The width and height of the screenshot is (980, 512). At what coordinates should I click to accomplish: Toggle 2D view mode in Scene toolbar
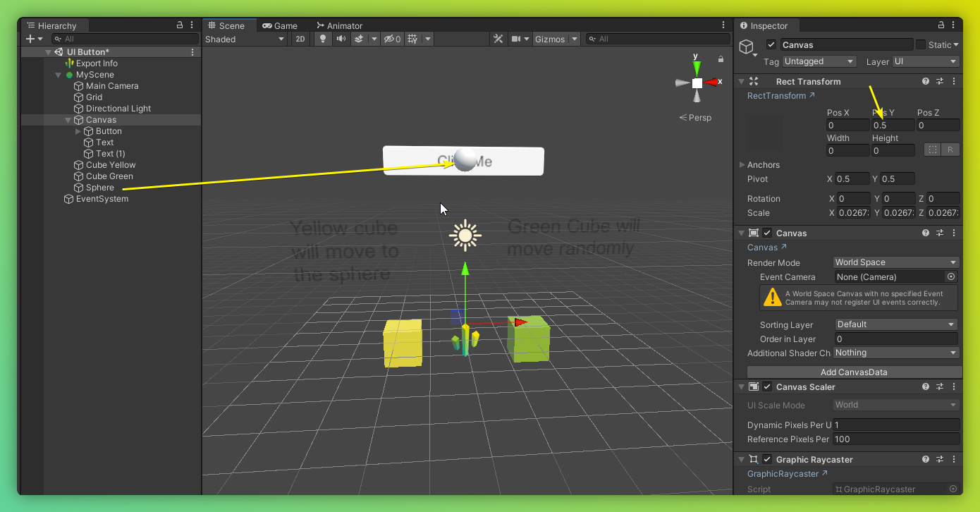[300, 39]
